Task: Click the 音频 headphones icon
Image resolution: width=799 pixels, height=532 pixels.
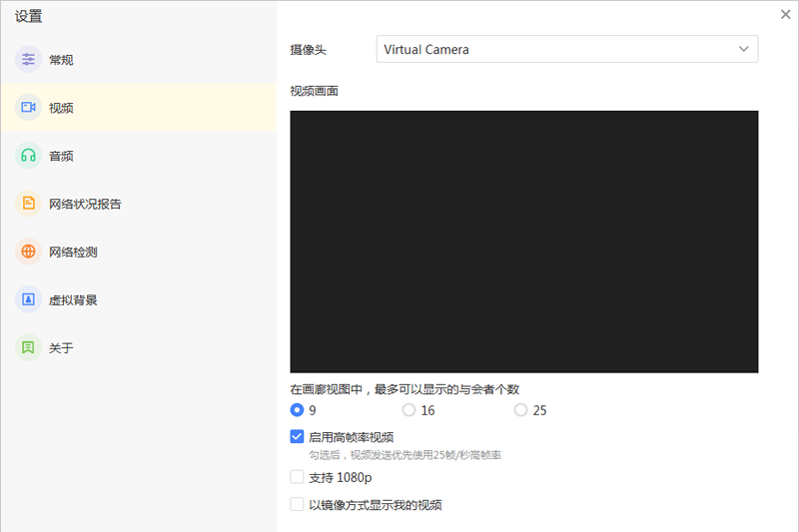Action: coord(28,156)
